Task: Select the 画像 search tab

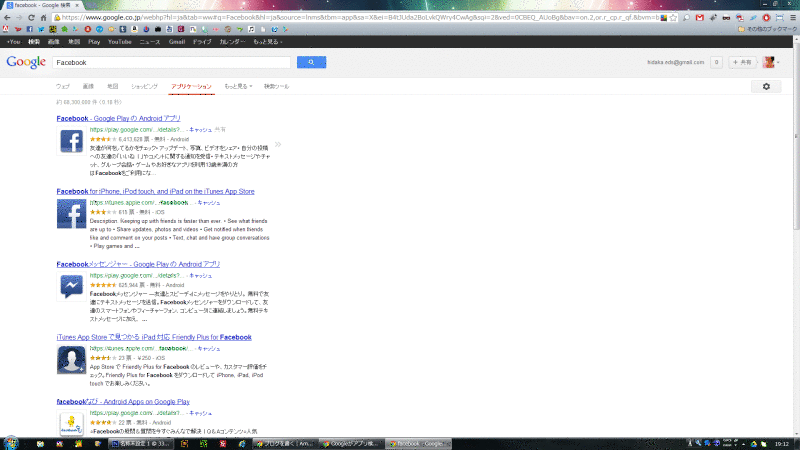Action: (x=88, y=86)
